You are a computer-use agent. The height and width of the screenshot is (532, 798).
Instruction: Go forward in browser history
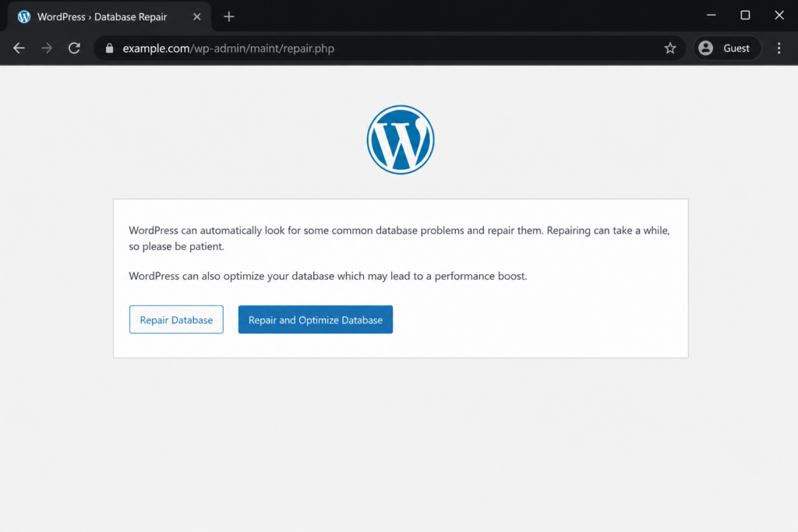click(x=47, y=48)
